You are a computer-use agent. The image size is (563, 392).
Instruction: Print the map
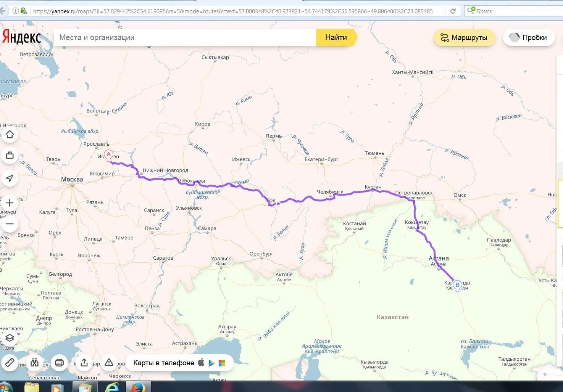click(59, 363)
